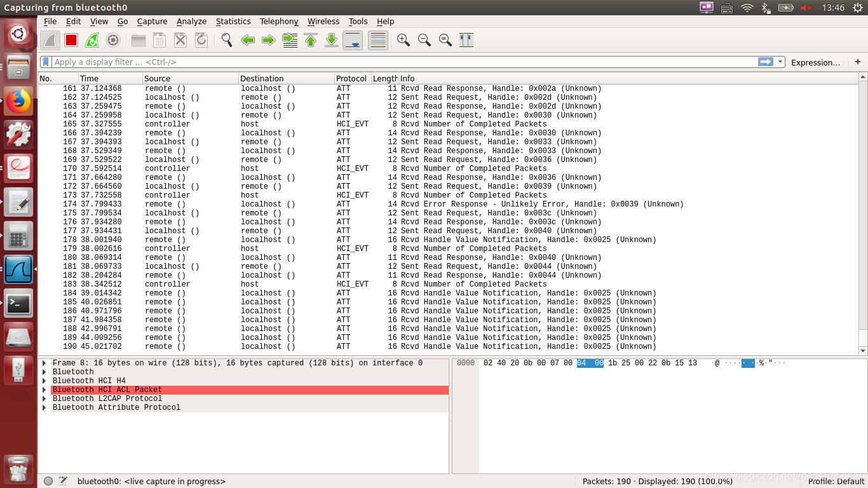Click the start capture shark fin icon
This screenshot has height=488, width=868.
click(x=50, y=40)
